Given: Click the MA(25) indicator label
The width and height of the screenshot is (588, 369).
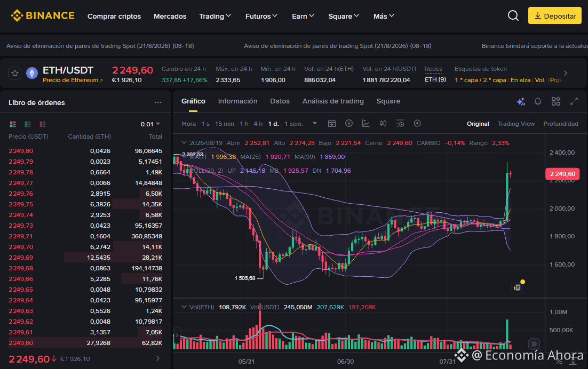Looking at the screenshot, I should coord(250,157).
